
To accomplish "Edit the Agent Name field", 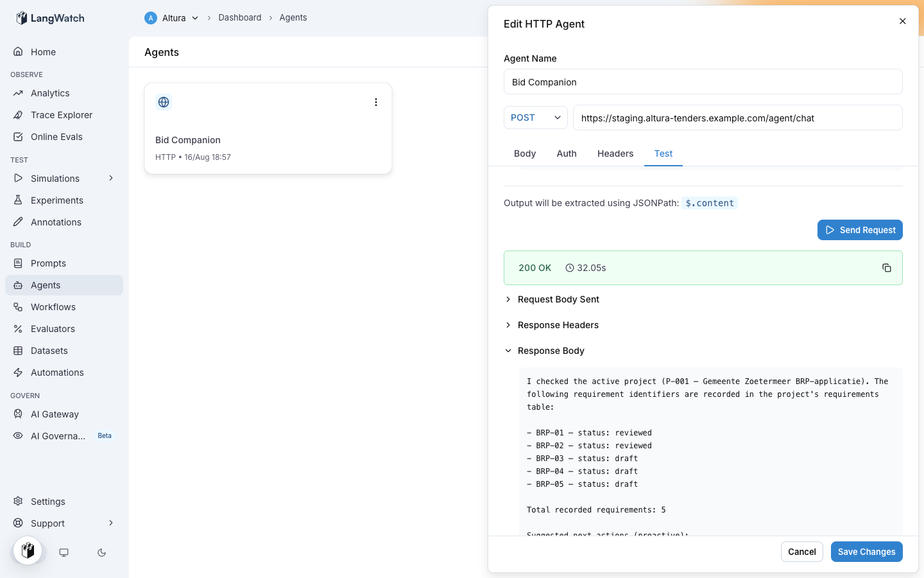I will (703, 82).
